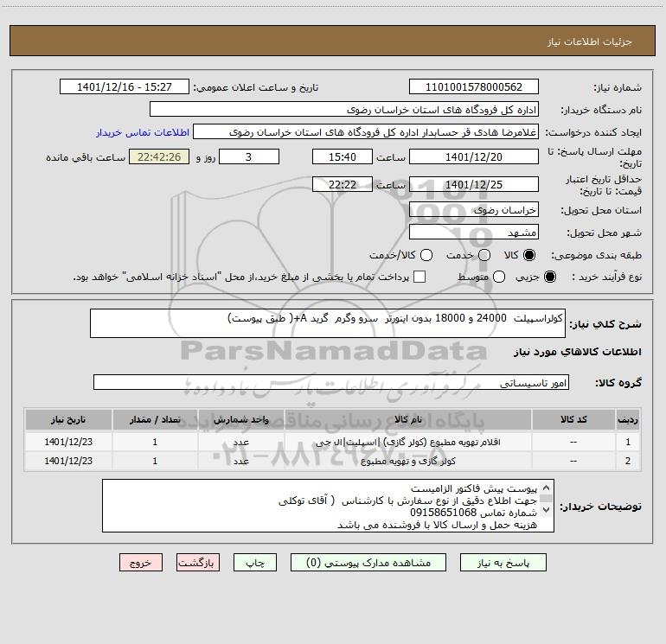Click the buyer notes توضیحات خریدار text area
The width and height of the screenshot is (666, 644).
[328, 506]
